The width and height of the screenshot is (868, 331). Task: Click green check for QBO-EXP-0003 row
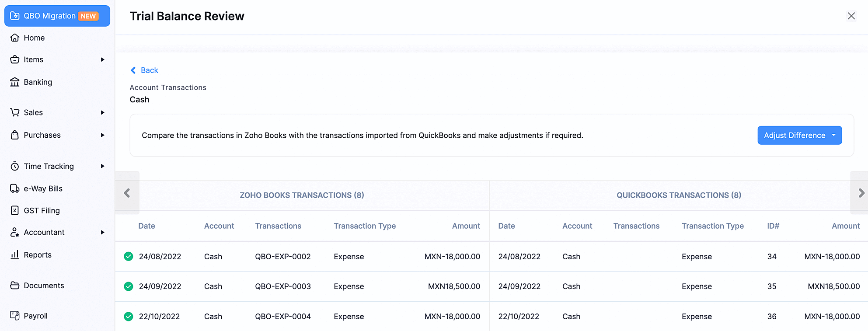(x=129, y=286)
